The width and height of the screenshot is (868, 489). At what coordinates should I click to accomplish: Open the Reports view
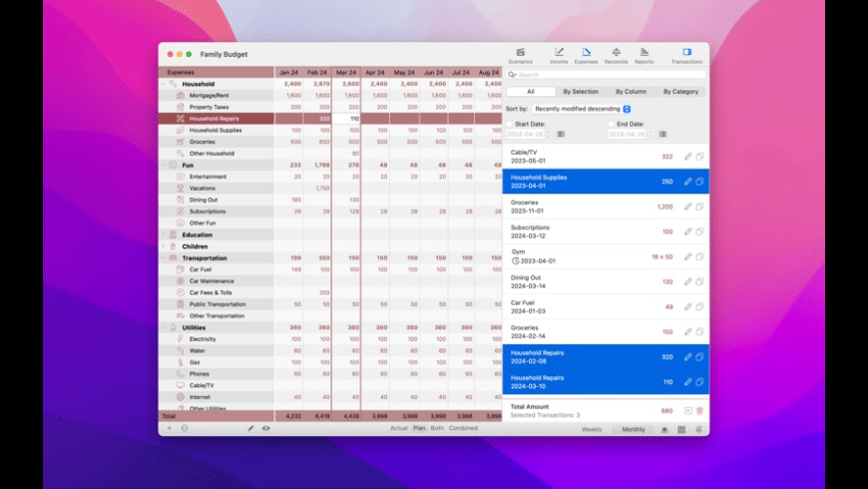644,55
